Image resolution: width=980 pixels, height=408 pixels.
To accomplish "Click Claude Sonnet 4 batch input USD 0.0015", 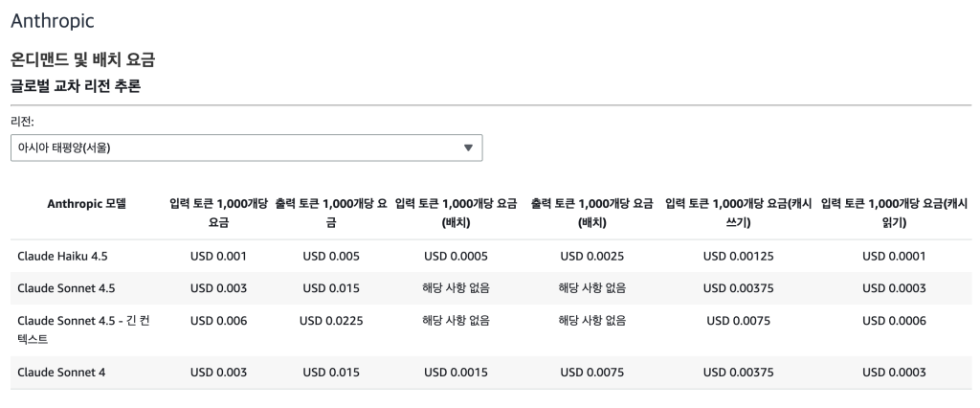I will [456, 372].
